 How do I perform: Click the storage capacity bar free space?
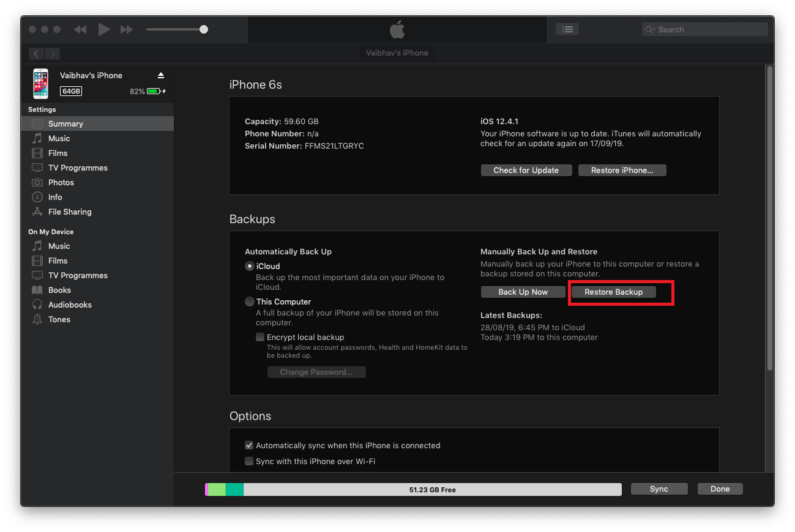433,489
